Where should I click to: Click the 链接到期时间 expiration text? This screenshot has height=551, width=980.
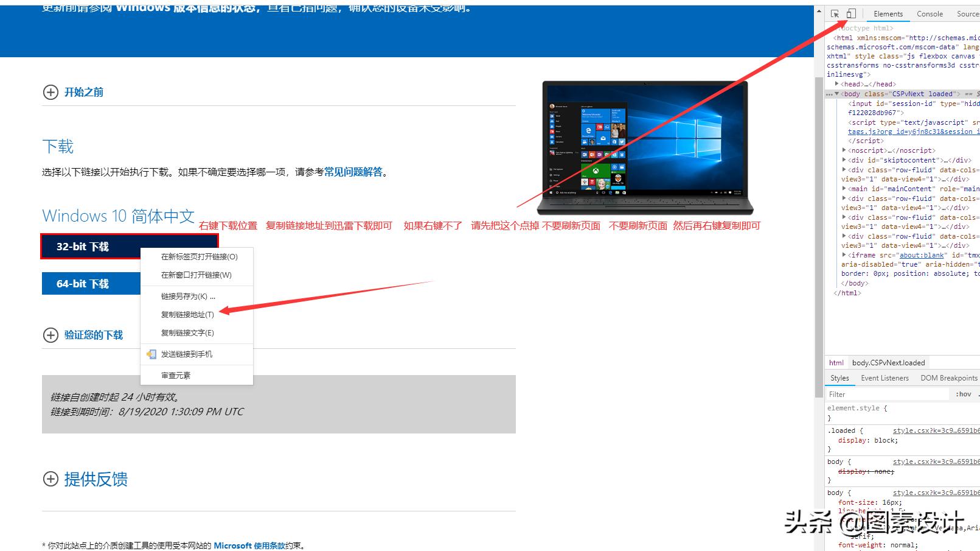(147, 412)
